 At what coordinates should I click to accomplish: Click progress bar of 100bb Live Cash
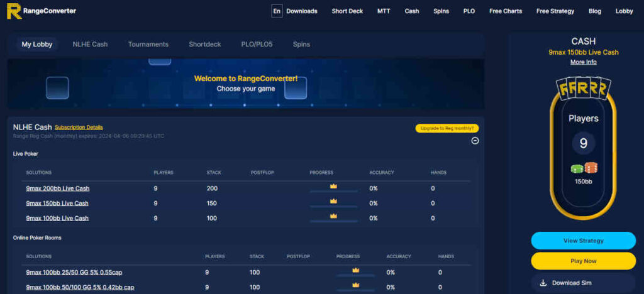coord(333,221)
